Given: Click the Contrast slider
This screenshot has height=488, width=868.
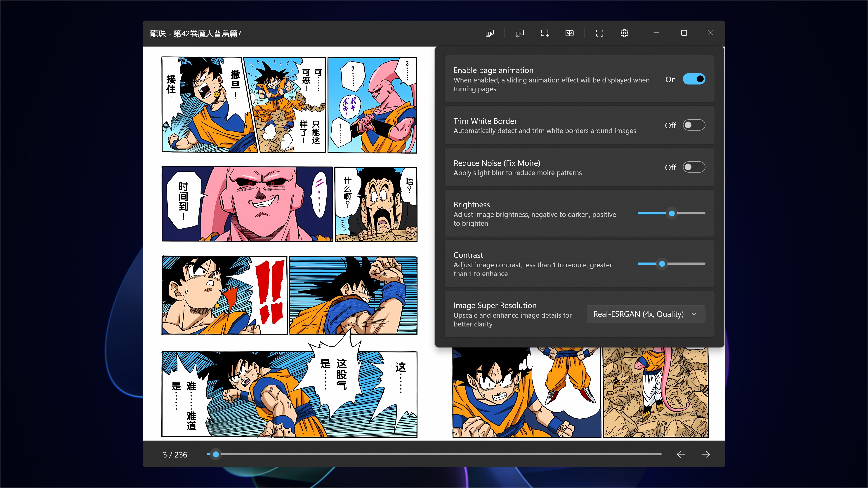Looking at the screenshot, I should 671,264.
